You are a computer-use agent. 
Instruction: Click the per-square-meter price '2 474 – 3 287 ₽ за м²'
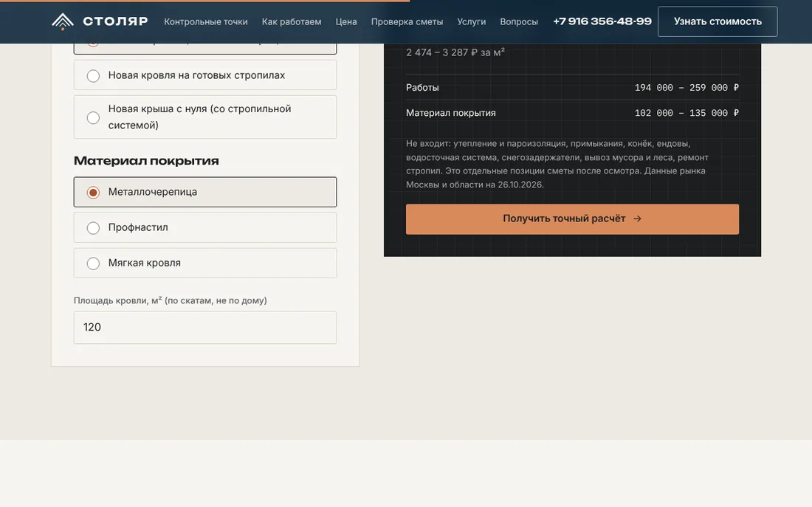click(x=455, y=52)
